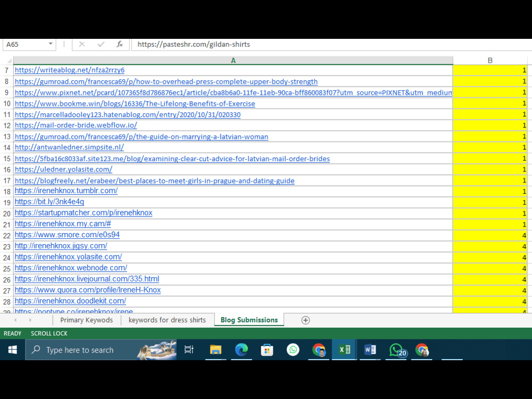Open the Insert Function fx button
The width and height of the screenshot is (532, 399).
click(119, 44)
